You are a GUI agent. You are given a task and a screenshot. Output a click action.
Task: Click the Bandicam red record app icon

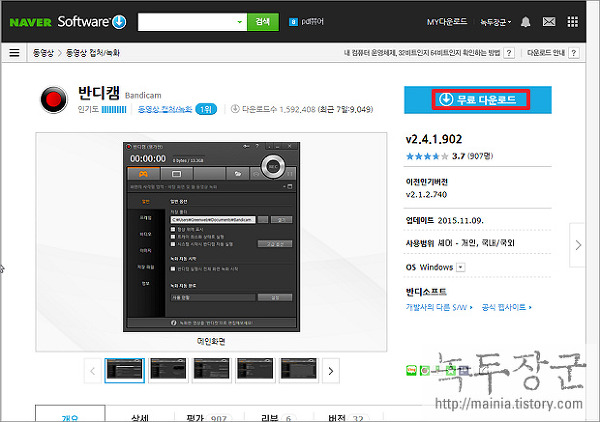click(54, 99)
